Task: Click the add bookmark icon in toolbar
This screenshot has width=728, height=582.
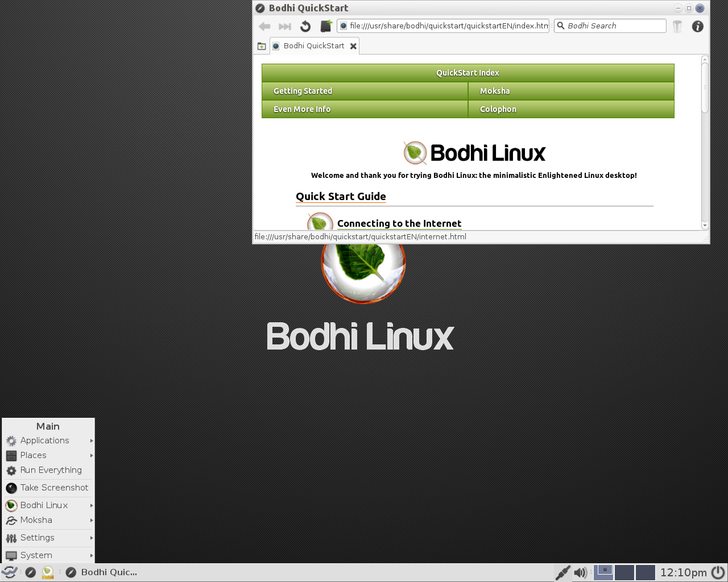Action: pos(326,26)
